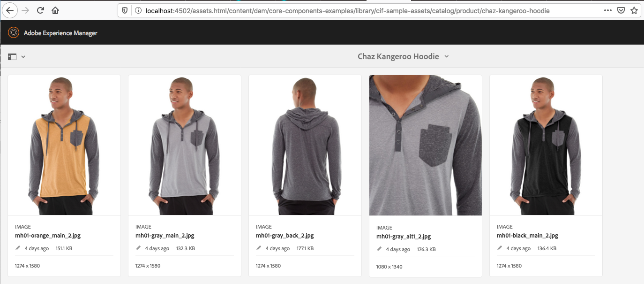
Task: Click the Adobe Experience Manager title link
Action: click(x=60, y=33)
